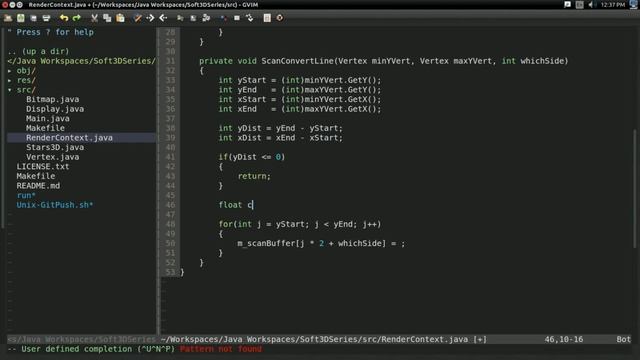Image resolution: width=640 pixels, height=360 pixels.
Task: Open LICENSE.txt in file tree
Action: [x=43, y=167]
